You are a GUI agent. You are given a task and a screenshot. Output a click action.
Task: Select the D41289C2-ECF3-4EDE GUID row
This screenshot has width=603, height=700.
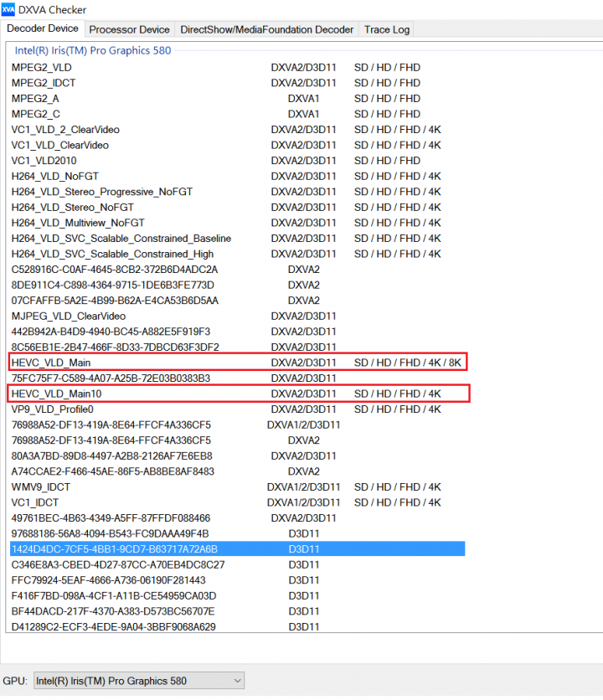[238, 627]
